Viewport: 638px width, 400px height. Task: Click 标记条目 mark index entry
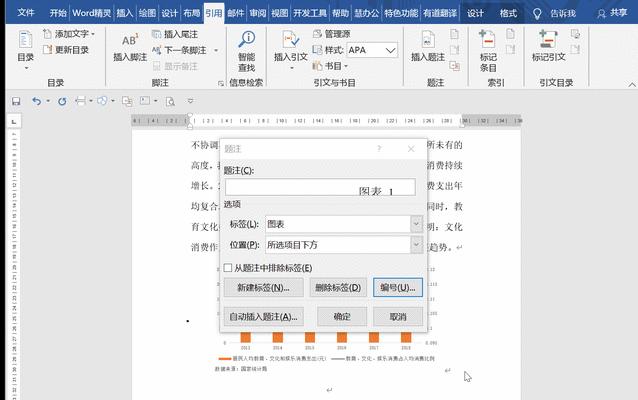pyautogui.click(x=488, y=51)
